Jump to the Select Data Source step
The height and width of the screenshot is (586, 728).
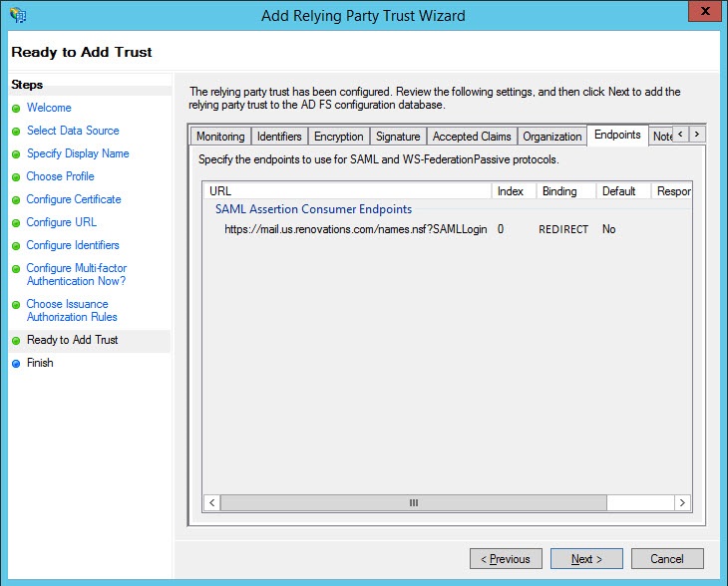click(x=73, y=131)
